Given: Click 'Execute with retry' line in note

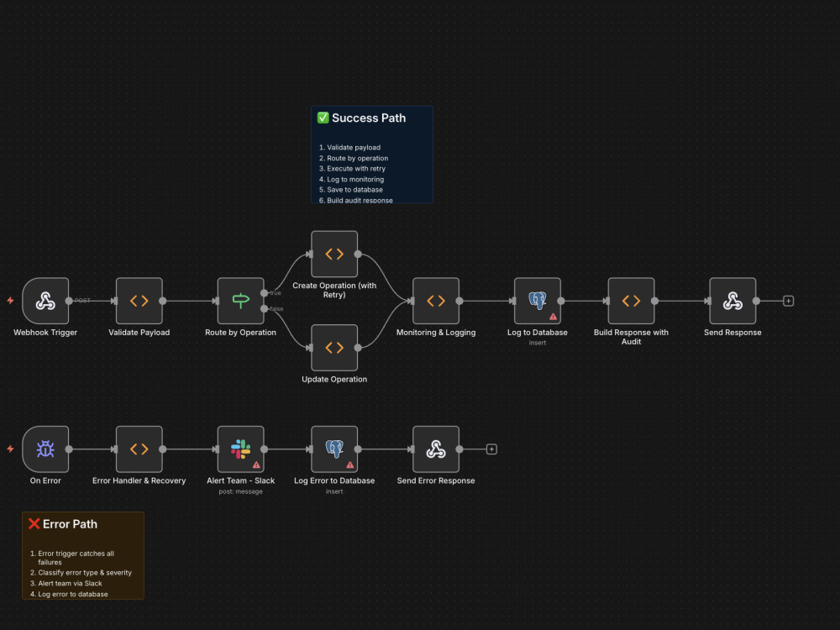Looking at the screenshot, I should (356, 168).
